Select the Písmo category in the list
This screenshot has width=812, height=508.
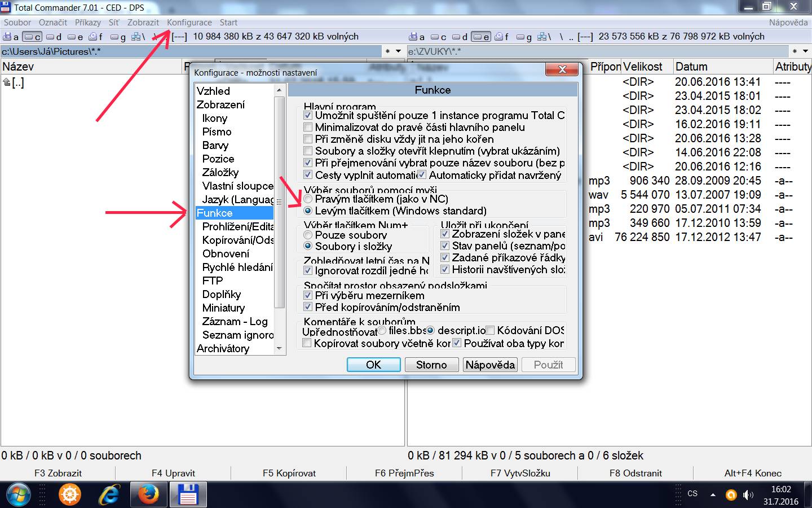point(217,132)
